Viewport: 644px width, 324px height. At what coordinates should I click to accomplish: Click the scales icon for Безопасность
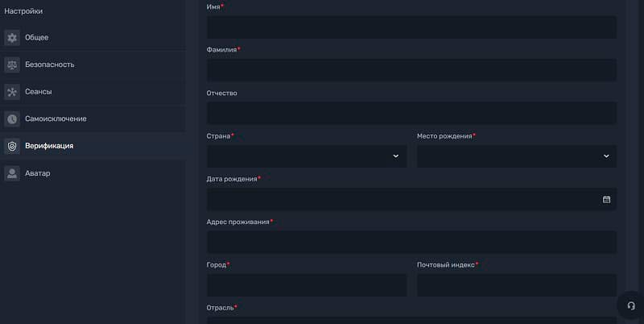[12, 64]
